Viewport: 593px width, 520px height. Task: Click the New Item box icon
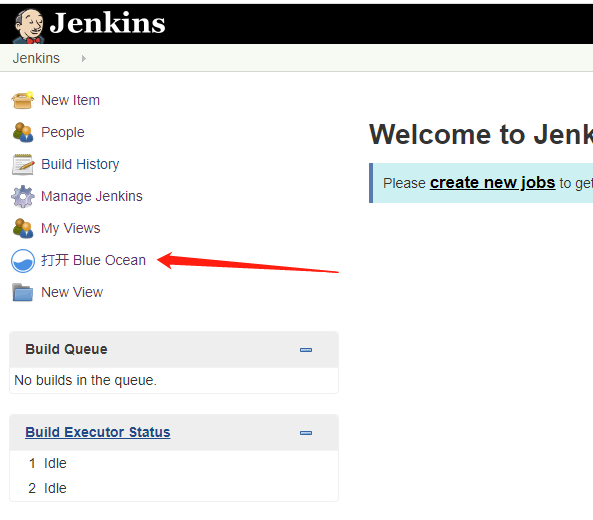point(23,100)
